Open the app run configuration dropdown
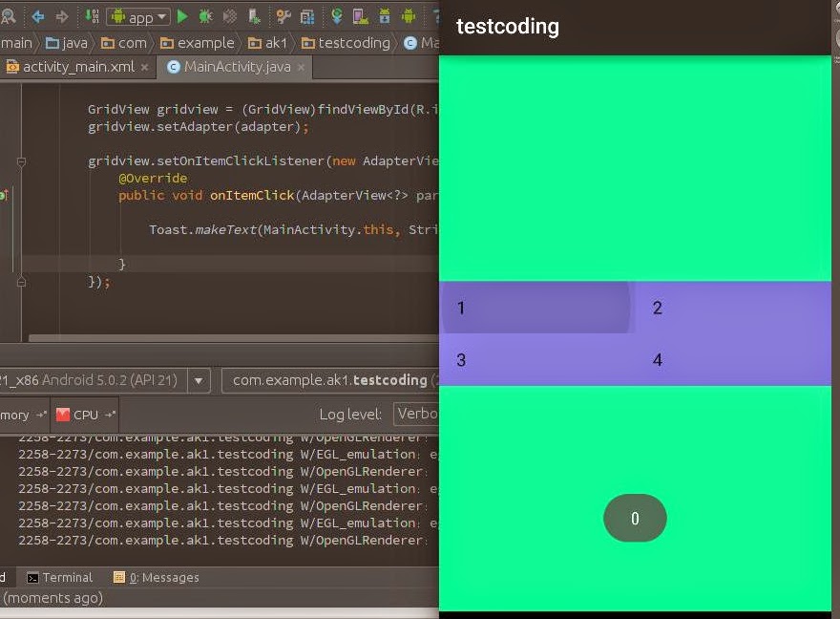 pos(138,17)
